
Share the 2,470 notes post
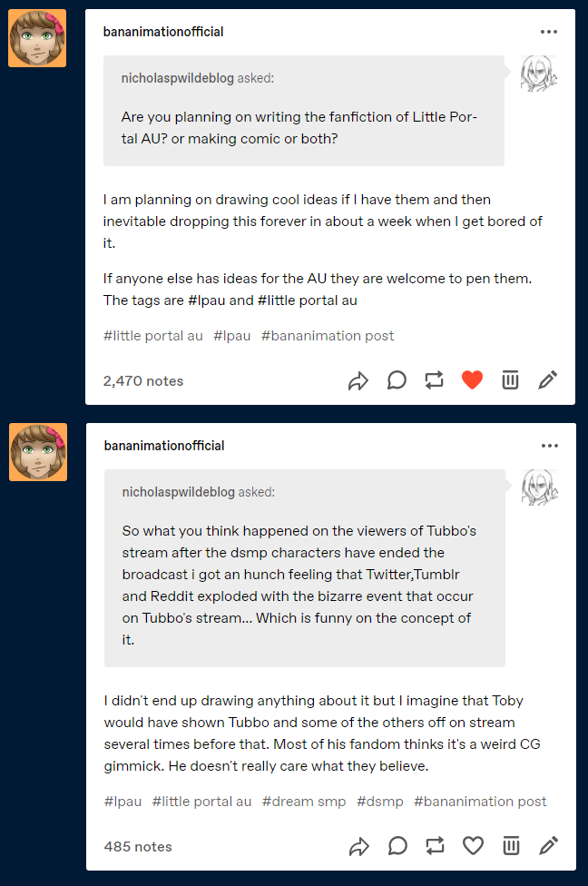click(x=358, y=380)
